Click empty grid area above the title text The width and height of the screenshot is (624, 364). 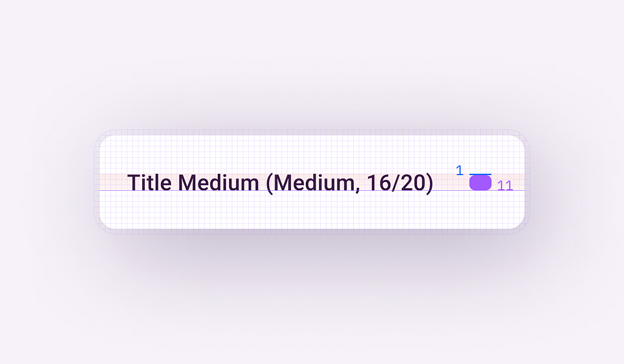(278, 153)
